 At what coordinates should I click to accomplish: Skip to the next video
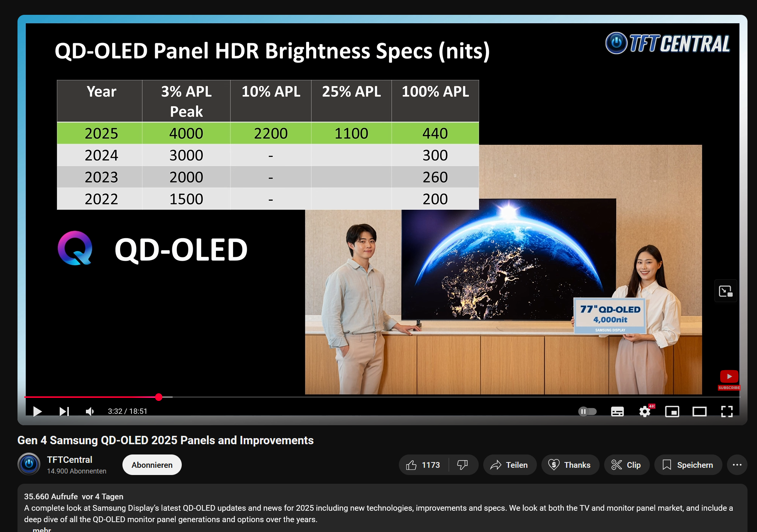(x=64, y=411)
